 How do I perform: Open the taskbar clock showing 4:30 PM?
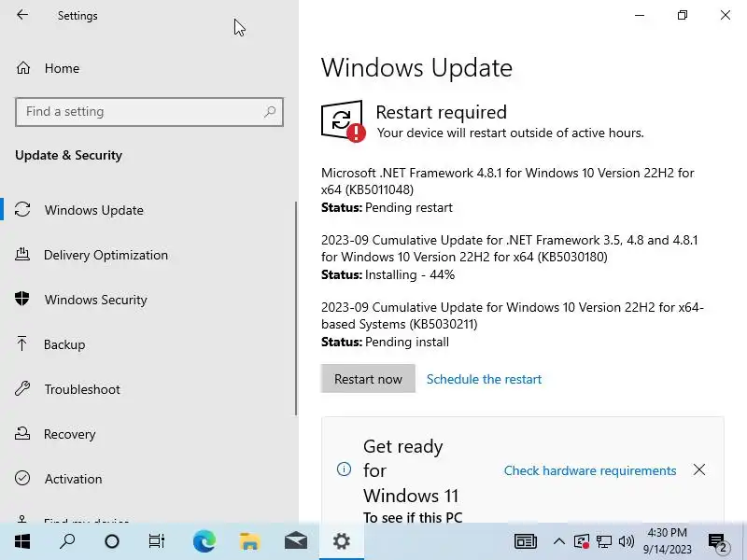coord(667,541)
